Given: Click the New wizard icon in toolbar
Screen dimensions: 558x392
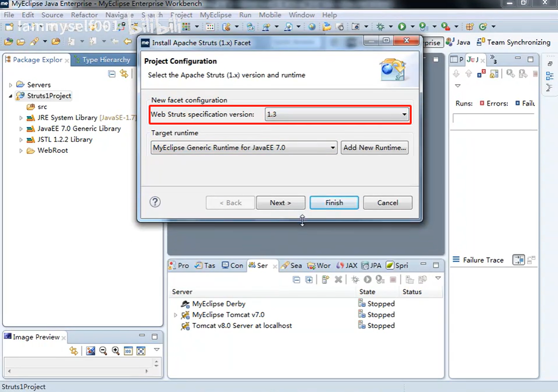Looking at the screenshot, I should tap(9, 27).
